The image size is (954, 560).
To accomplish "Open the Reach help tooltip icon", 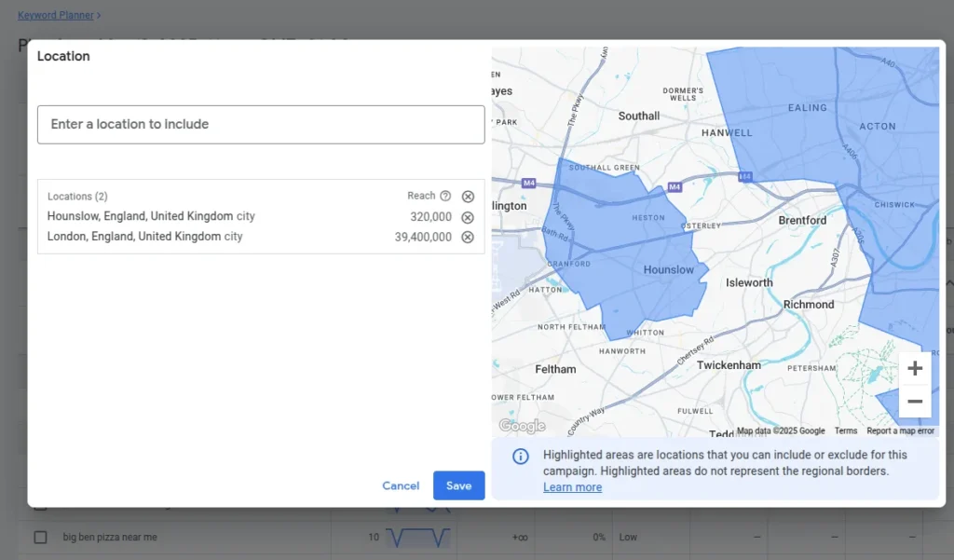I will tap(445, 197).
